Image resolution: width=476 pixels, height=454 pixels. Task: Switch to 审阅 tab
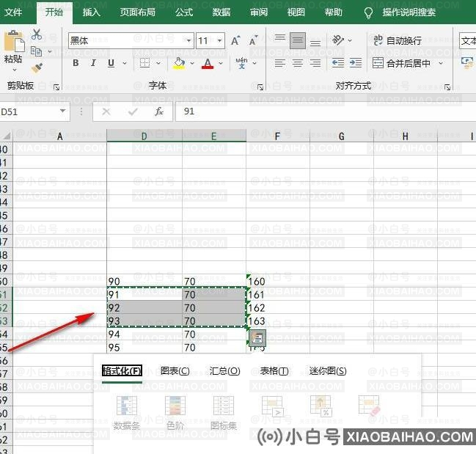pos(259,12)
